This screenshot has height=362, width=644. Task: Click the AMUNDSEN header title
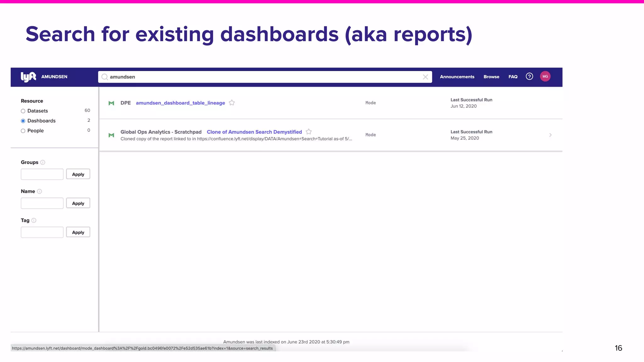pyautogui.click(x=54, y=77)
